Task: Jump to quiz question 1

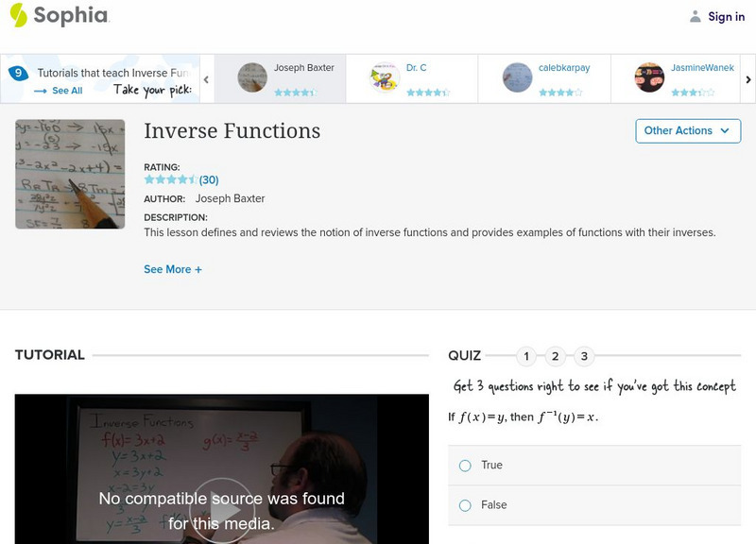Action: pos(526,356)
